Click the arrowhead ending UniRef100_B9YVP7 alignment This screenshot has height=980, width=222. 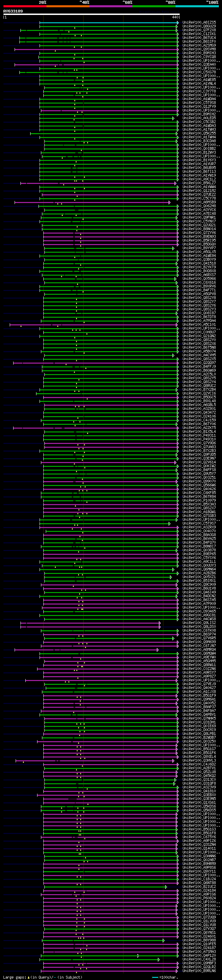pos(173,249)
